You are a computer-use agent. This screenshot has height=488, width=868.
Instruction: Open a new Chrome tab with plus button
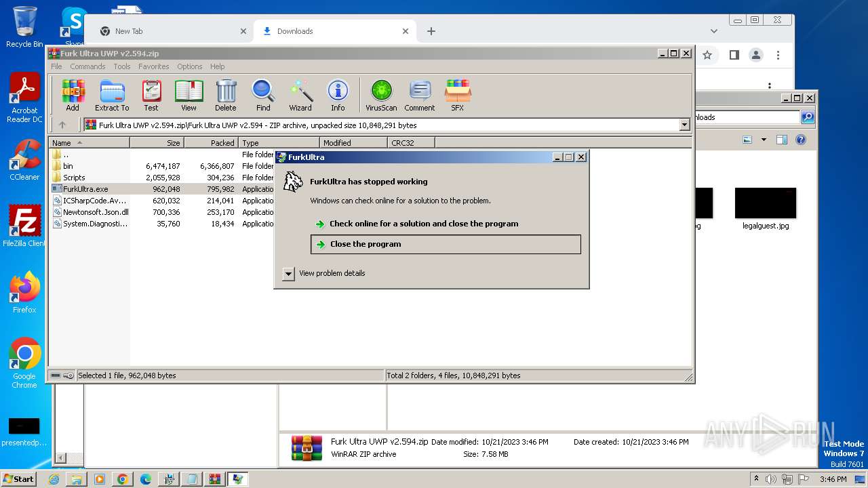tap(431, 31)
